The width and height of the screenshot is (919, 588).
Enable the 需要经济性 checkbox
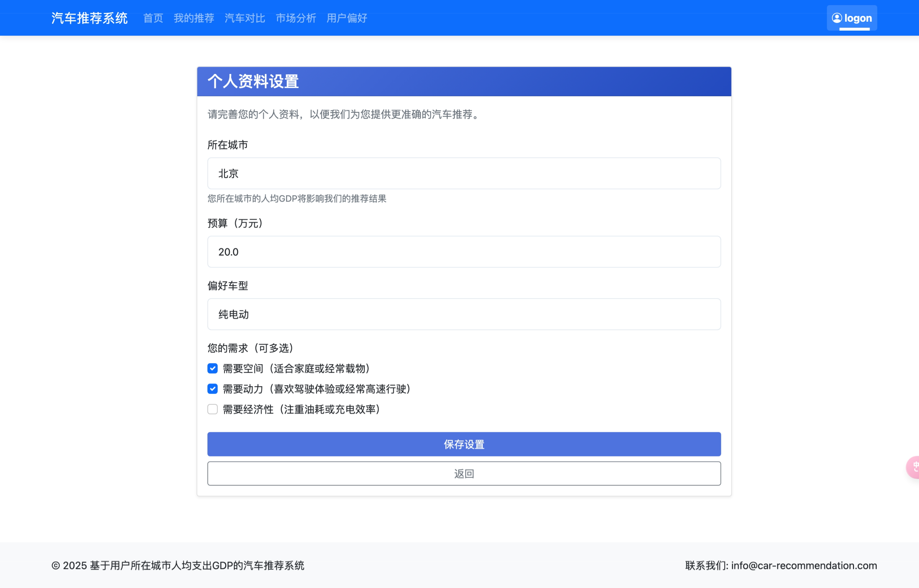tap(213, 409)
